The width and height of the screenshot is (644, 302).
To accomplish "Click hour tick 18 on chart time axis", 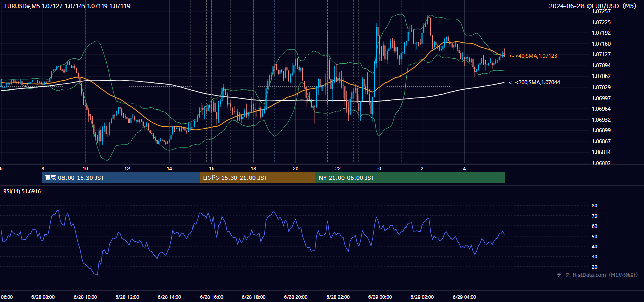I will [x=253, y=168].
